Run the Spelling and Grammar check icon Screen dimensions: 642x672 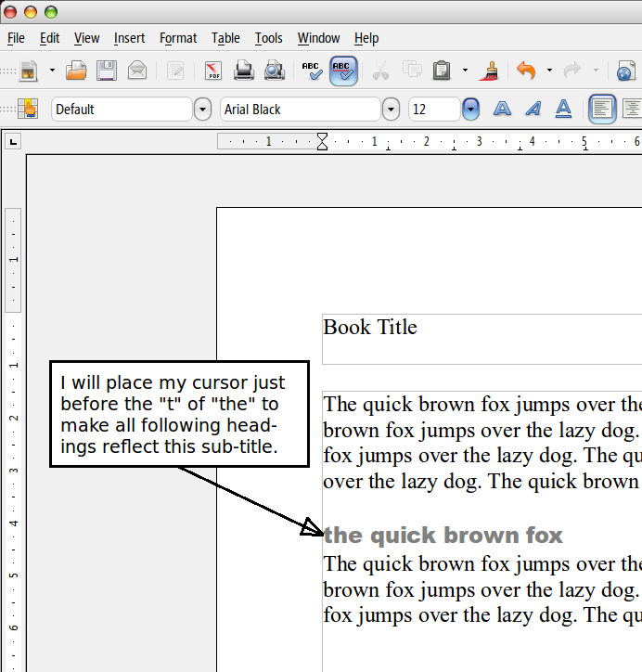[x=312, y=71]
